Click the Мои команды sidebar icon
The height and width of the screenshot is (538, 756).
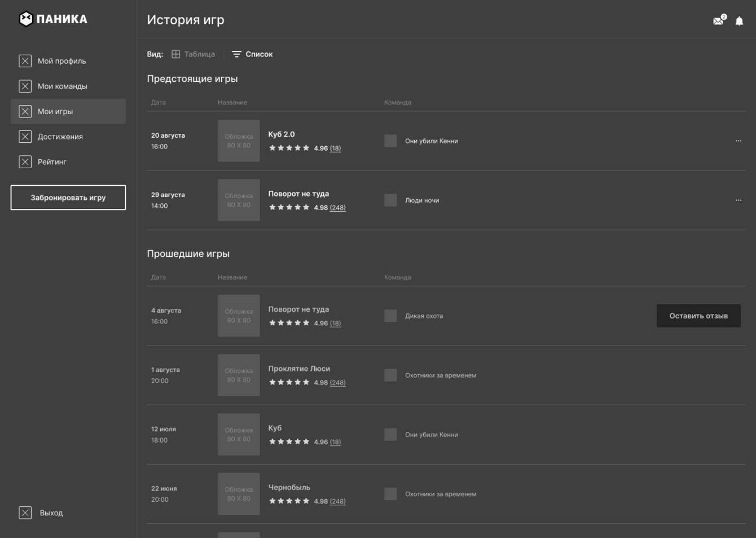(x=25, y=86)
